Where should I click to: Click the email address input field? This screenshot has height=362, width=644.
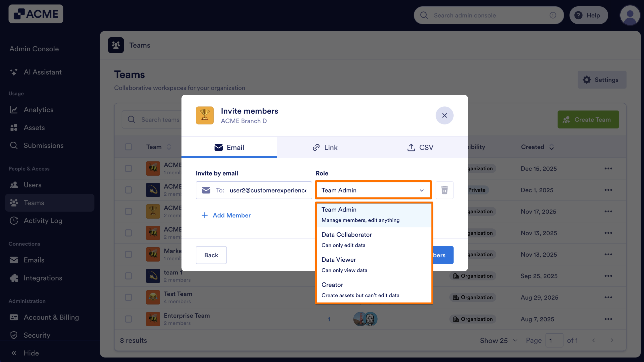coord(268,190)
